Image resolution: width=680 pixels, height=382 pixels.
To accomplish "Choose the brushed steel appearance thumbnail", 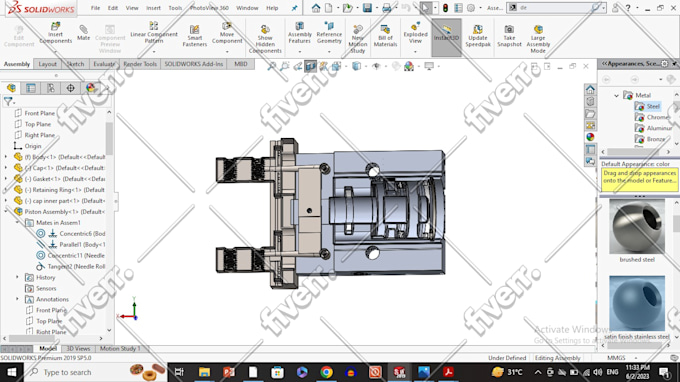I will point(637,227).
